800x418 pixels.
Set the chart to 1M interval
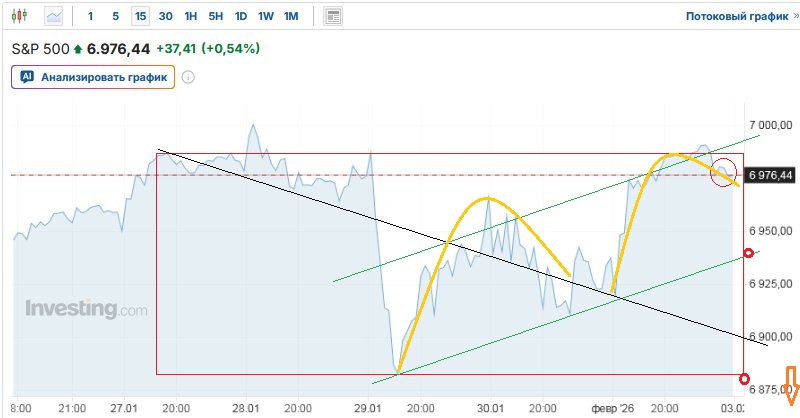pyautogui.click(x=290, y=16)
